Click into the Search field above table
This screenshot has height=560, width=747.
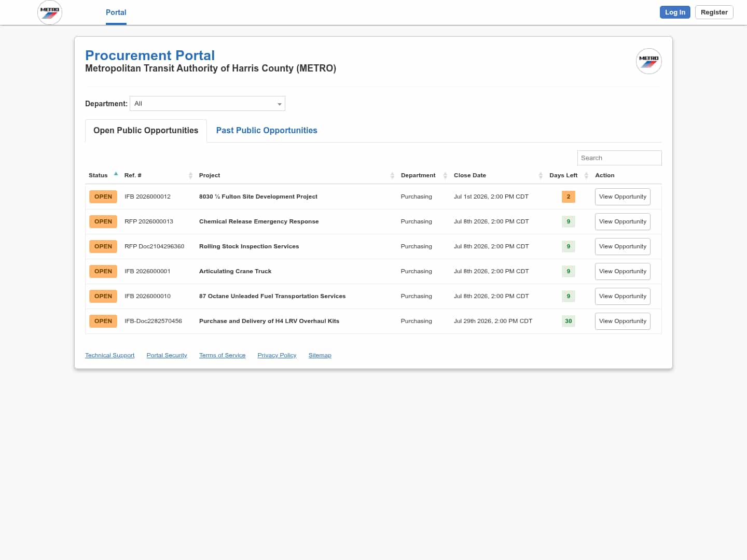pos(619,158)
